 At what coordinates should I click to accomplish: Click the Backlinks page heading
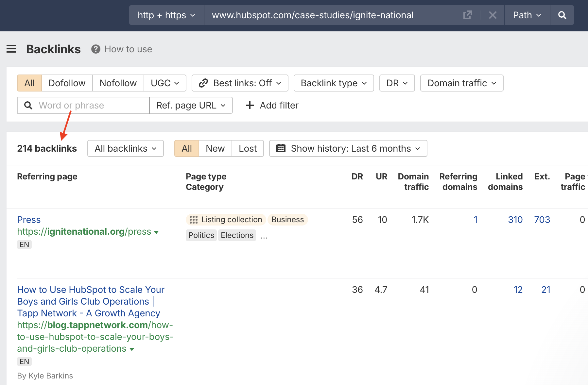pos(53,49)
